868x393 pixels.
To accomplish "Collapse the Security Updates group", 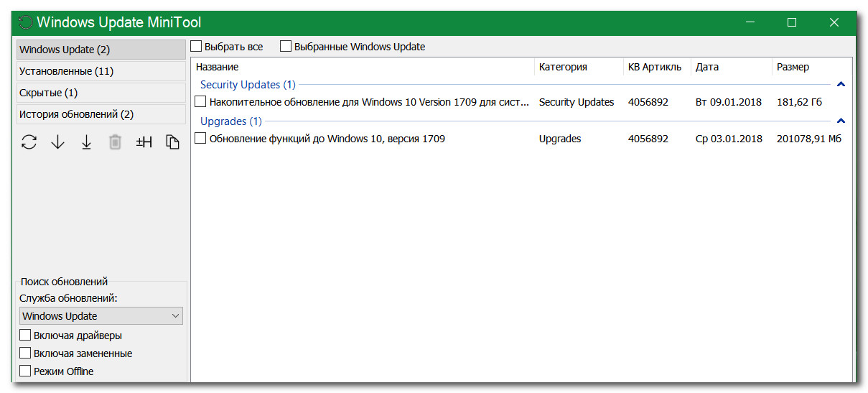I will pyautogui.click(x=841, y=85).
